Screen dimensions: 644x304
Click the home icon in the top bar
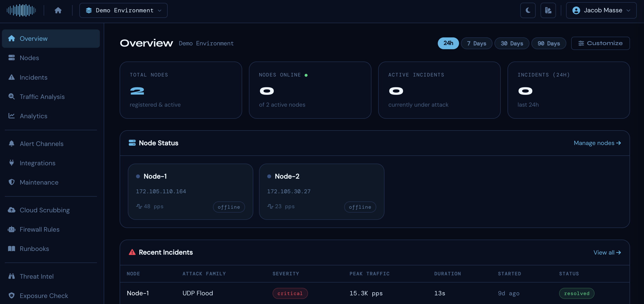[x=58, y=10]
